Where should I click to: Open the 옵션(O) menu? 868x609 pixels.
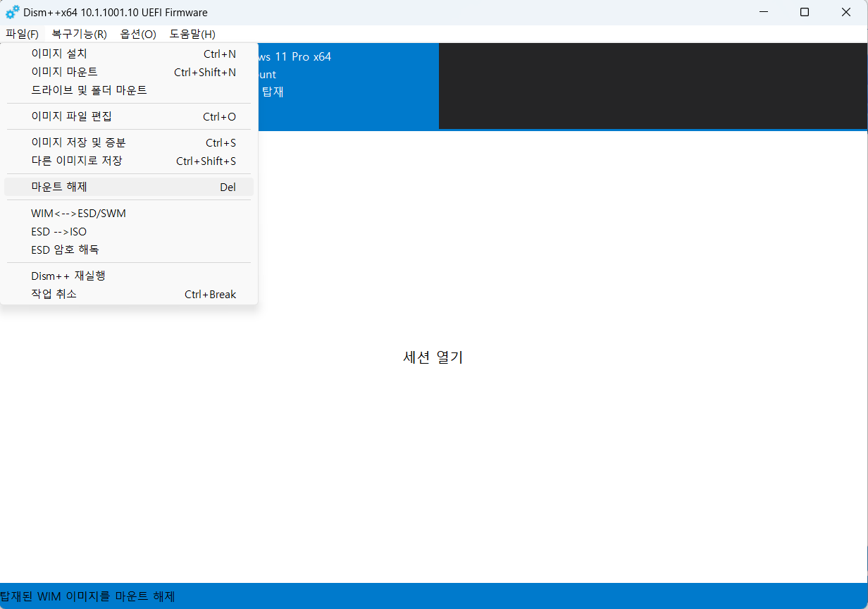click(x=138, y=34)
